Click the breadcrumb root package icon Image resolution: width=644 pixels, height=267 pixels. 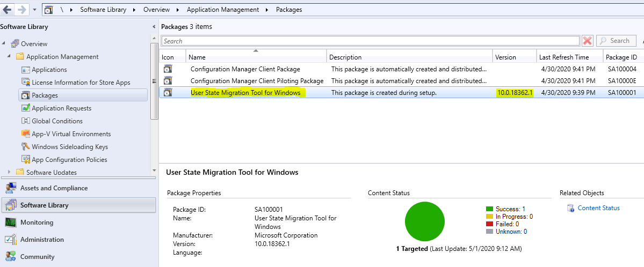[x=48, y=10]
